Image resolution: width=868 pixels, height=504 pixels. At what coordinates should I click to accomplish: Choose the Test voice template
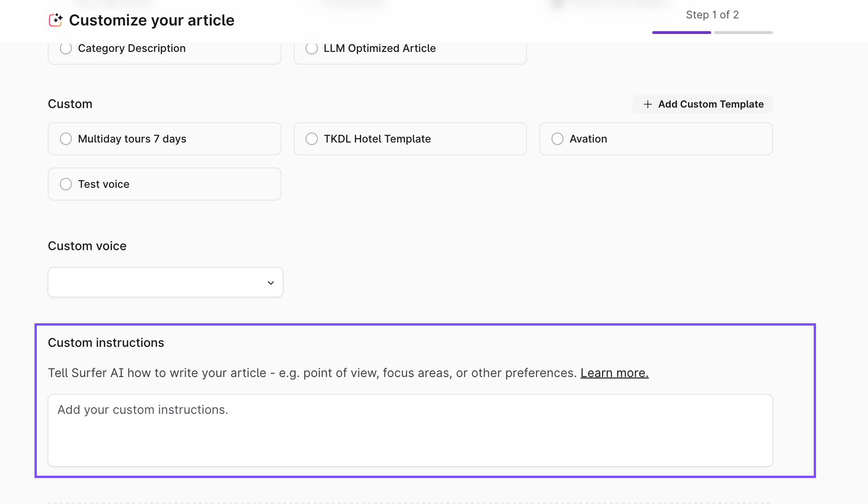tap(66, 184)
